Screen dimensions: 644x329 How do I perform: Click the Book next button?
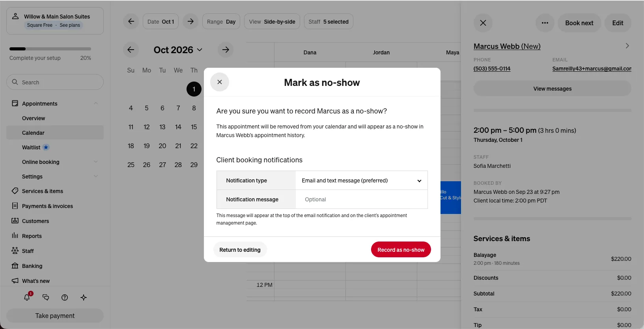pyautogui.click(x=579, y=23)
